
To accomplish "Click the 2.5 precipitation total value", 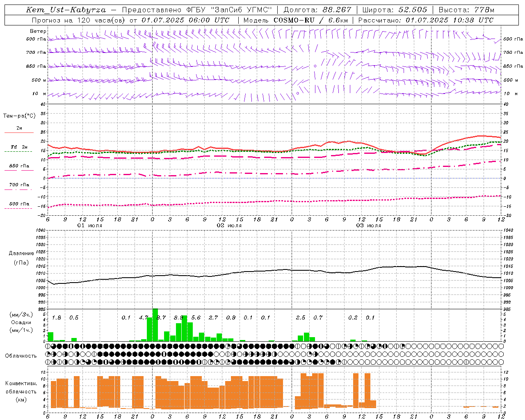I will (301, 317).
